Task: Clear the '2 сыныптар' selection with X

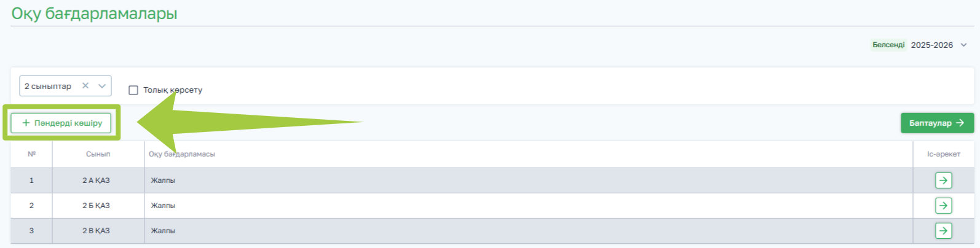Action: coord(85,86)
